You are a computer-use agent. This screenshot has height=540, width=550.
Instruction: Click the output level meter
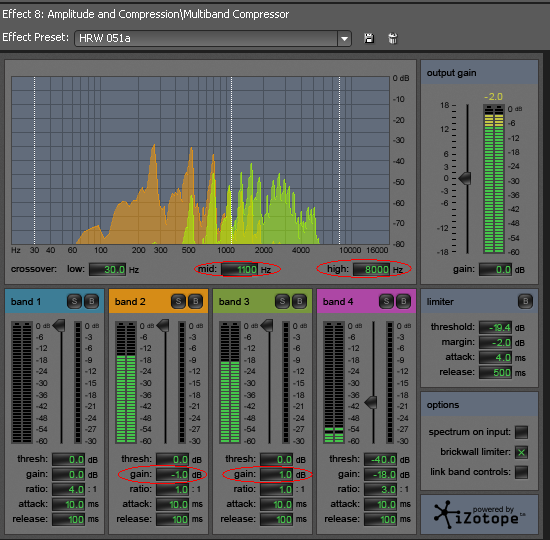pyautogui.click(x=494, y=179)
